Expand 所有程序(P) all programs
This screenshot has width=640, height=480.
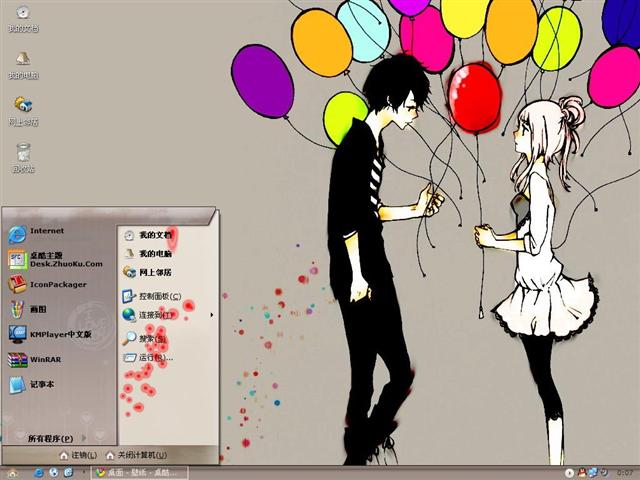coord(57,439)
